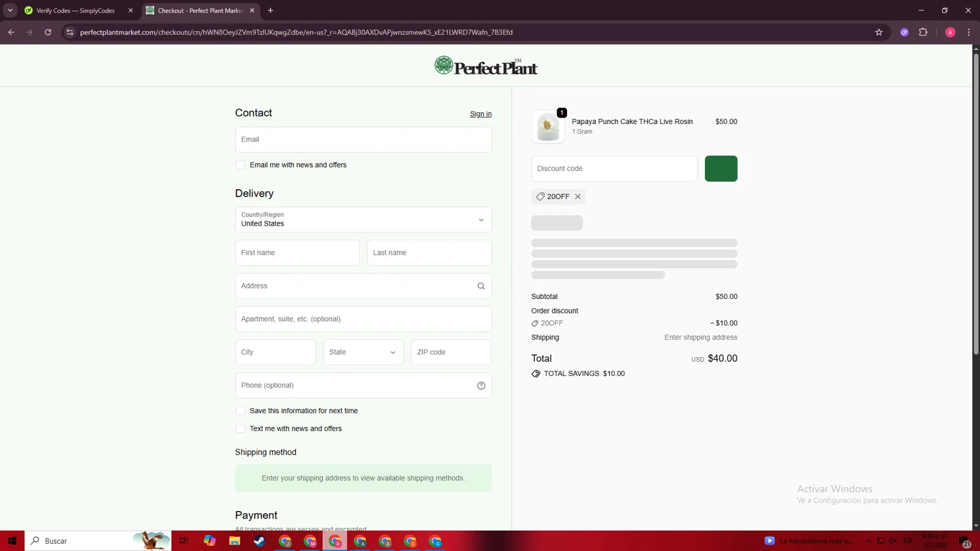Click the Last name field
Image resolution: width=980 pixels, height=551 pixels.
point(429,253)
